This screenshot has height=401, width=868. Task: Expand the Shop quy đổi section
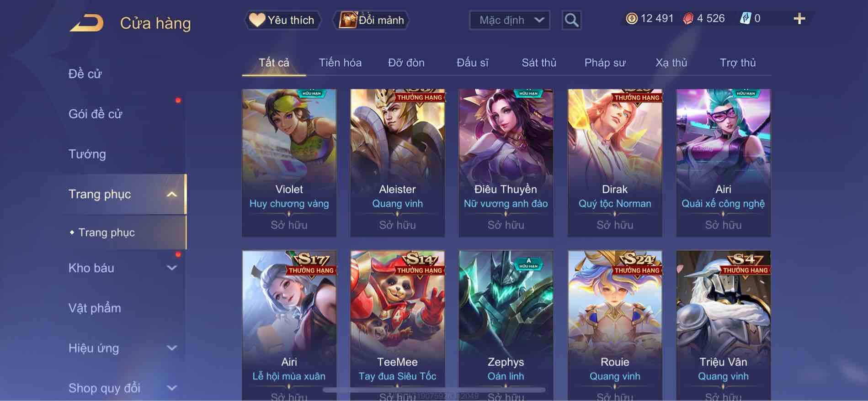(171, 388)
